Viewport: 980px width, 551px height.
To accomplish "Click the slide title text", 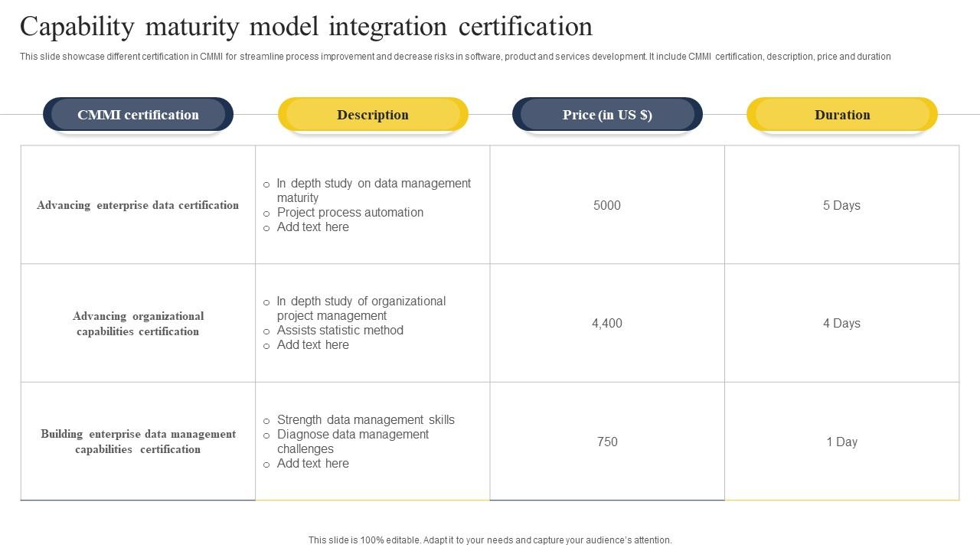I will click(306, 26).
